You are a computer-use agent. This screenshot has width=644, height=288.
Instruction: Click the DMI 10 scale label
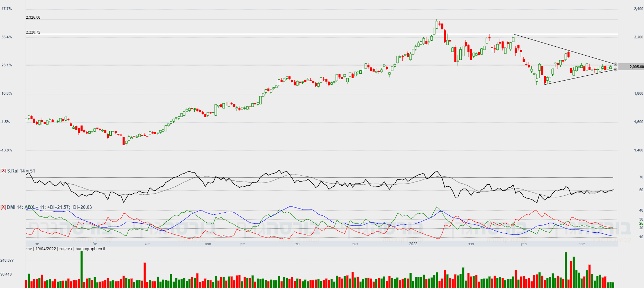coord(641,237)
